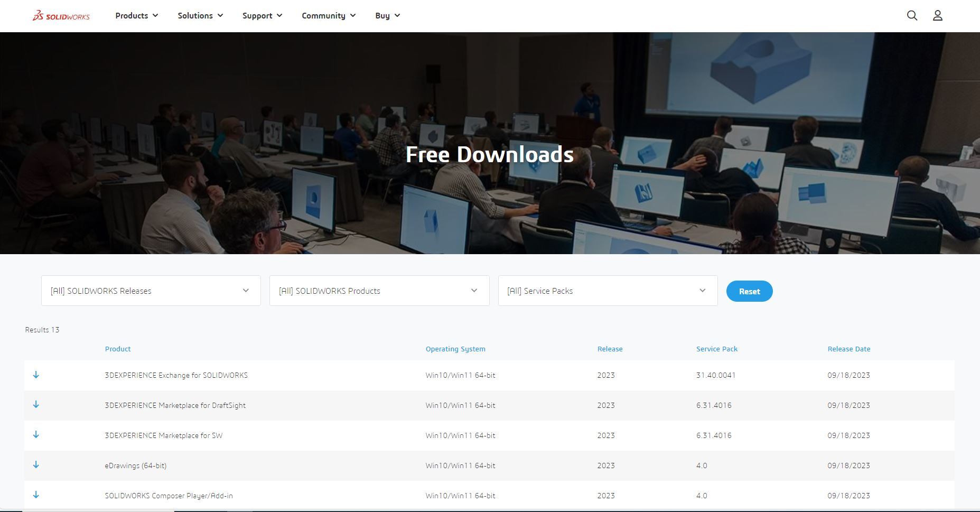Click the user account profile icon
This screenshot has height=512, width=980.
937,16
